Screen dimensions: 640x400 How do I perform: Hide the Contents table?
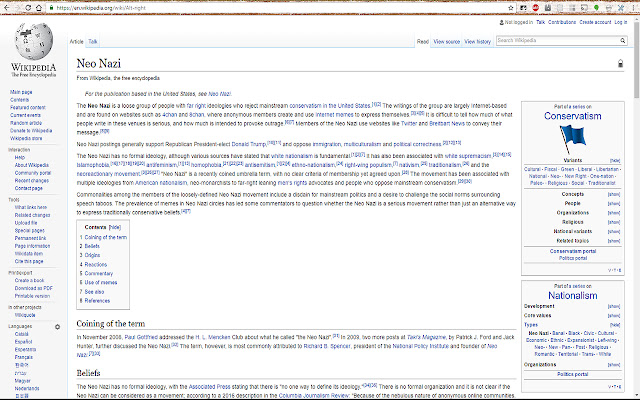pos(115,227)
